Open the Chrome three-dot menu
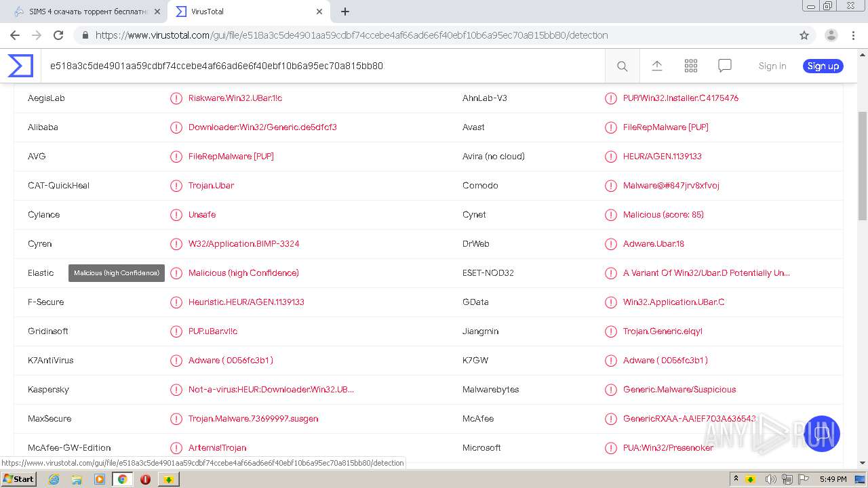The height and width of the screenshot is (488, 868). (854, 35)
